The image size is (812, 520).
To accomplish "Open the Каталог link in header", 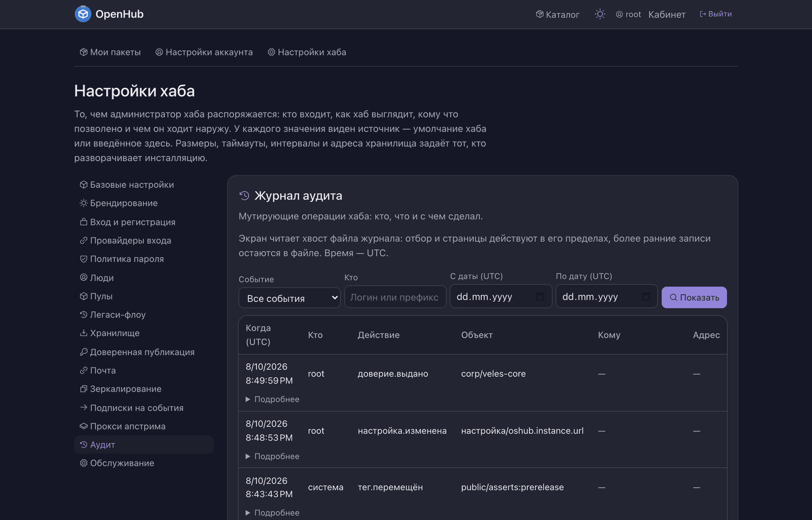I will 557,14.
